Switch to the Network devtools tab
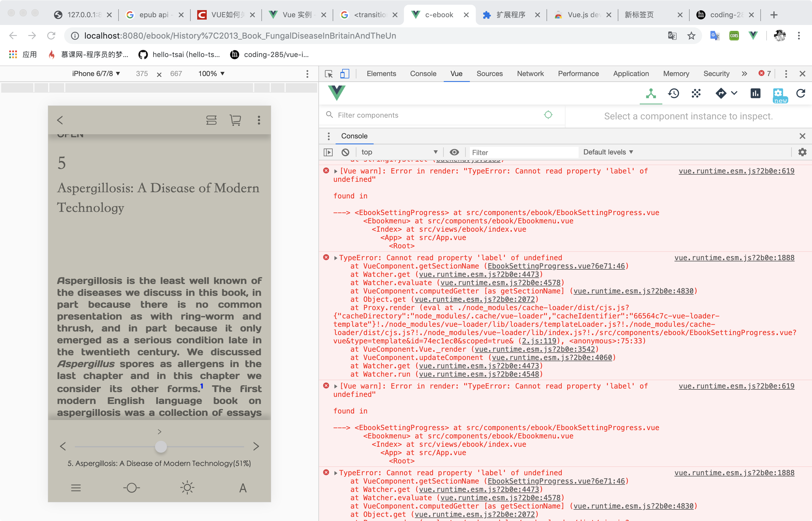This screenshot has width=812, height=521. click(x=530, y=74)
